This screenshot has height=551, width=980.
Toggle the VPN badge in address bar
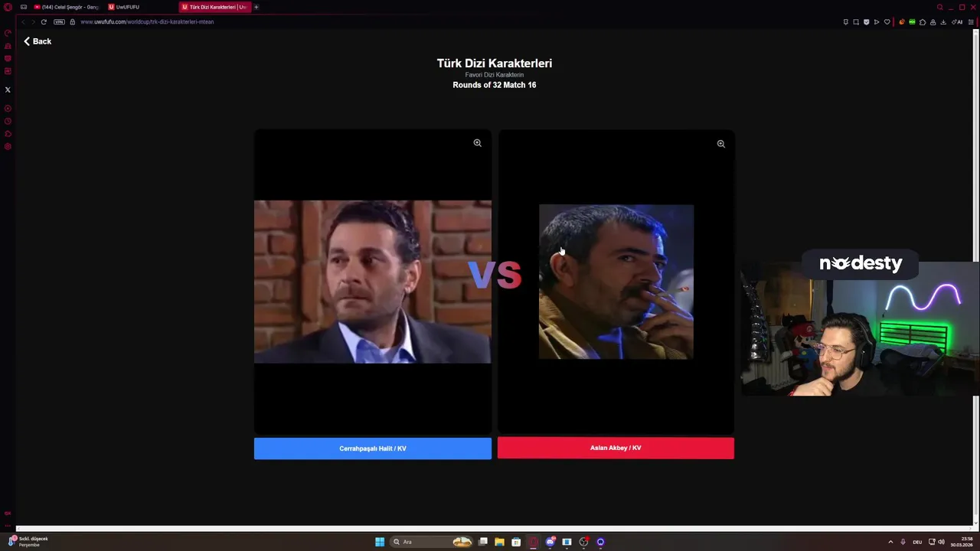(59, 21)
